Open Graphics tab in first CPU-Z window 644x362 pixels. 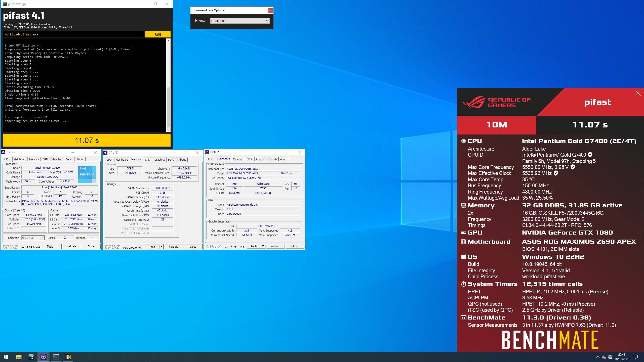point(57,159)
